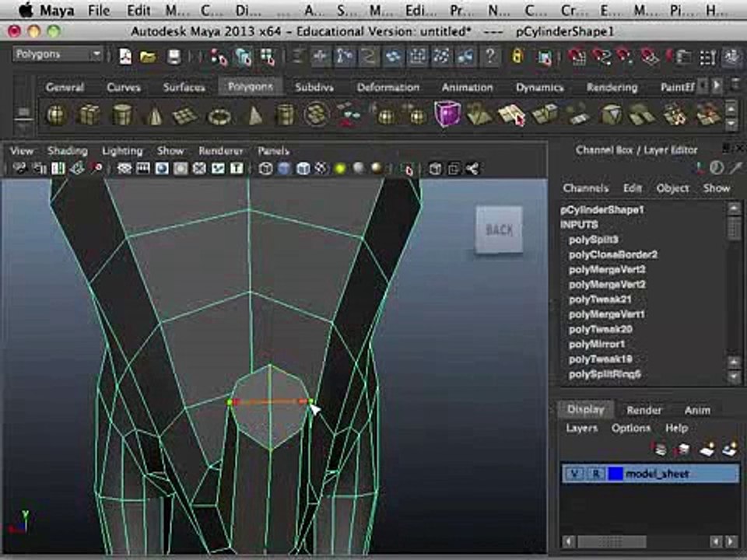Image resolution: width=747 pixels, height=560 pixels.
Task: Create a polygon cube from the shelf
Action: coord(89,115)
